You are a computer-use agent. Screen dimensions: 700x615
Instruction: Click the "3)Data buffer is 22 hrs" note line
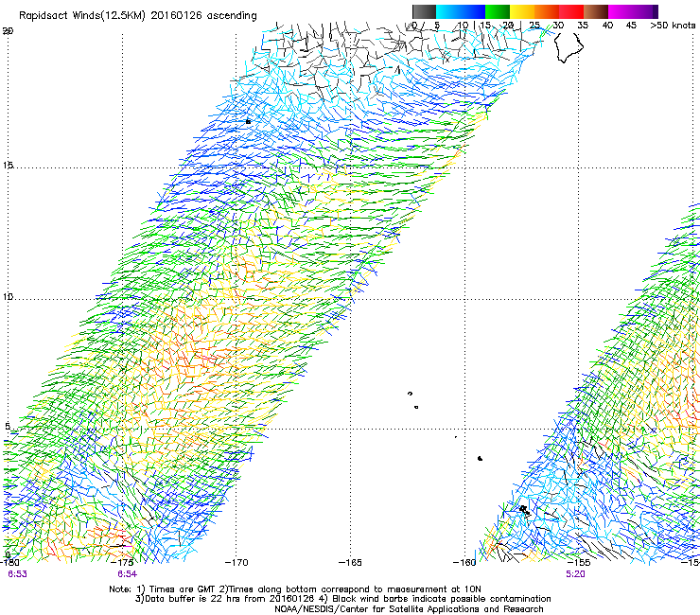[x=342, y=599]
